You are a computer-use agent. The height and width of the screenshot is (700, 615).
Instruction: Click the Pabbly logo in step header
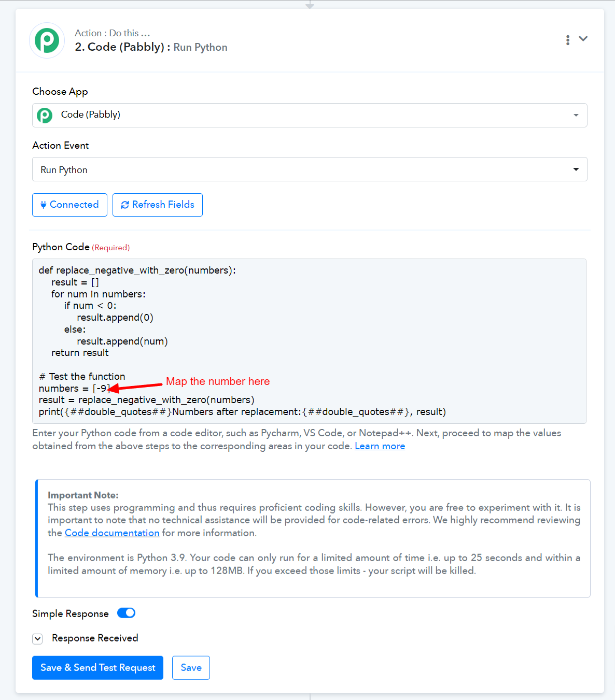[x=47, y=40]
